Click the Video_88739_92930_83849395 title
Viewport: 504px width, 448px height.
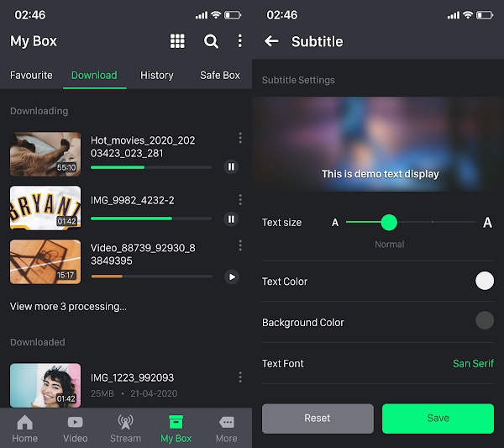pos(143,254)
